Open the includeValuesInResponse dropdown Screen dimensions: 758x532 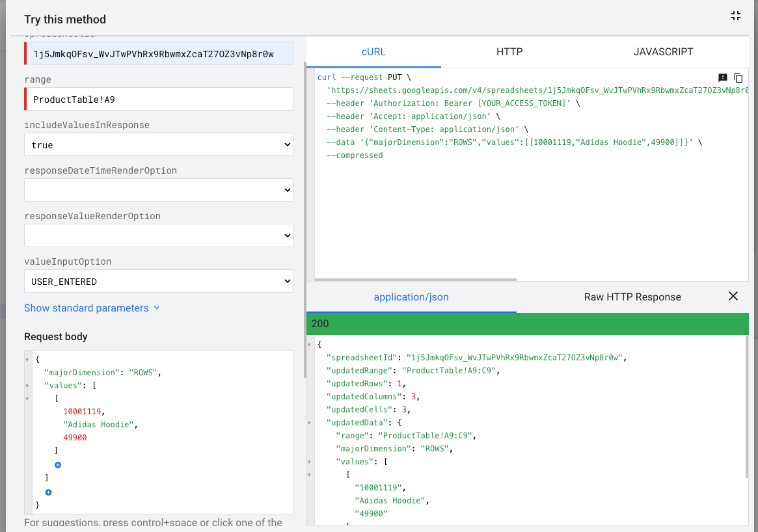click(x=159, y=144)
